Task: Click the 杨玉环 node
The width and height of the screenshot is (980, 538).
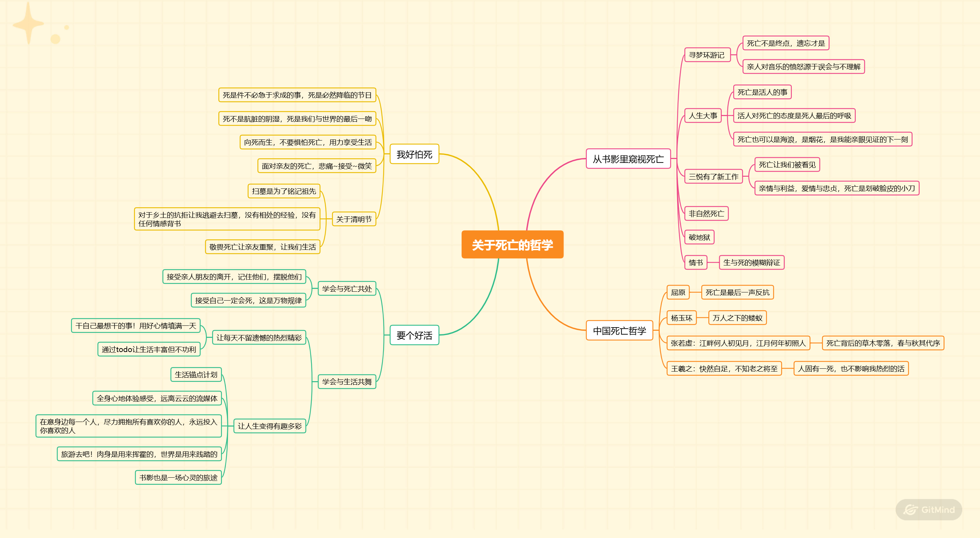Action: coord(681,318)
